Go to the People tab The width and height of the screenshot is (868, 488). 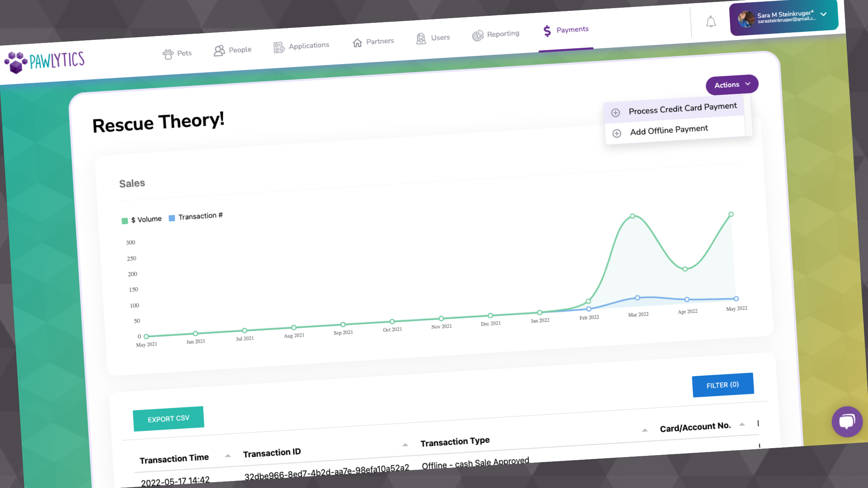(x=232, y=50)
